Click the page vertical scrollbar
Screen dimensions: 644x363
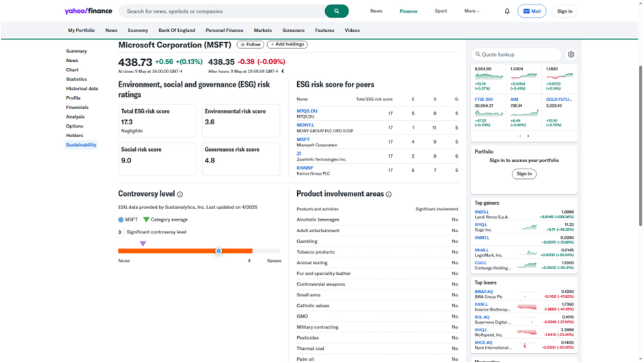point(641,146)
